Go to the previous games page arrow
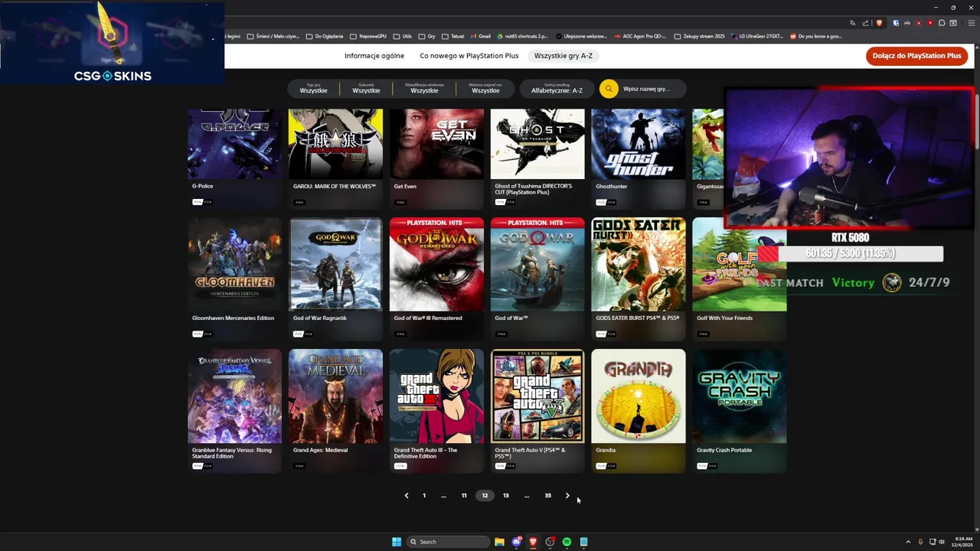 [x=407, y=496]
